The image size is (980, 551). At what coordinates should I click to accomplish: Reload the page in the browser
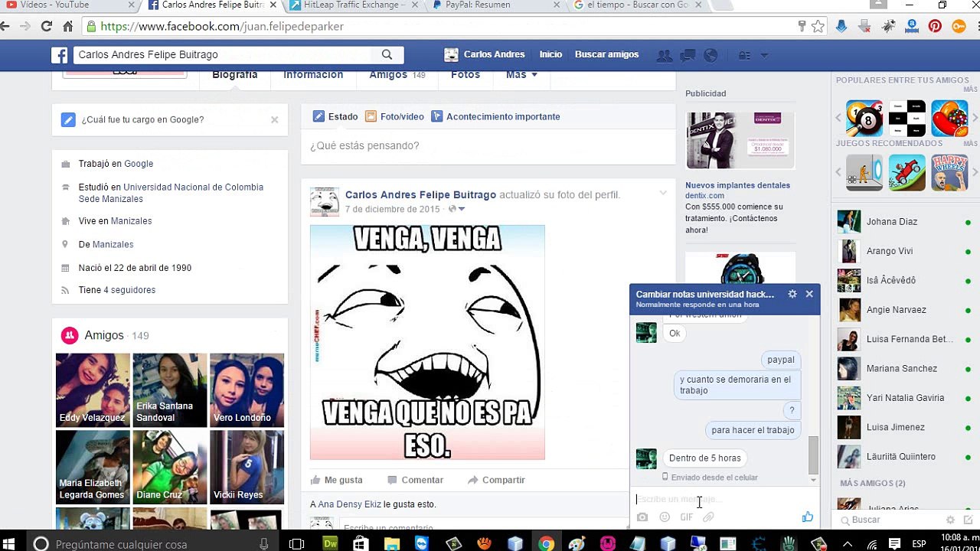click(47, 26)
